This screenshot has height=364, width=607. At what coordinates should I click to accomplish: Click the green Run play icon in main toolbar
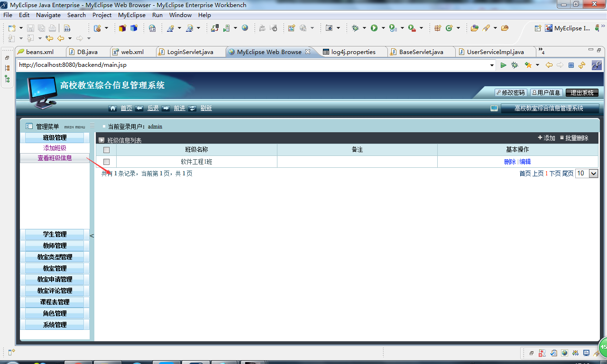pyautogui.click(x=374, y=28)
